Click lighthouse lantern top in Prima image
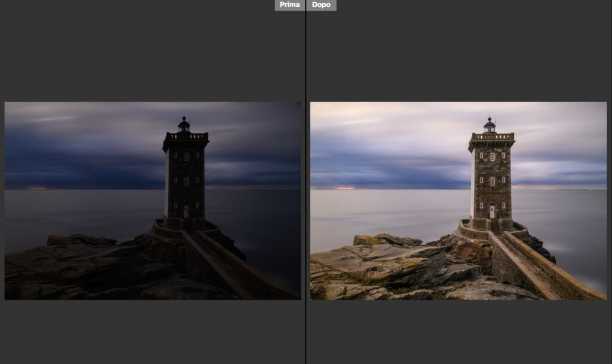The height and width of the screenshot is (364, 612). pyautogui.click(x=184, y=124)
